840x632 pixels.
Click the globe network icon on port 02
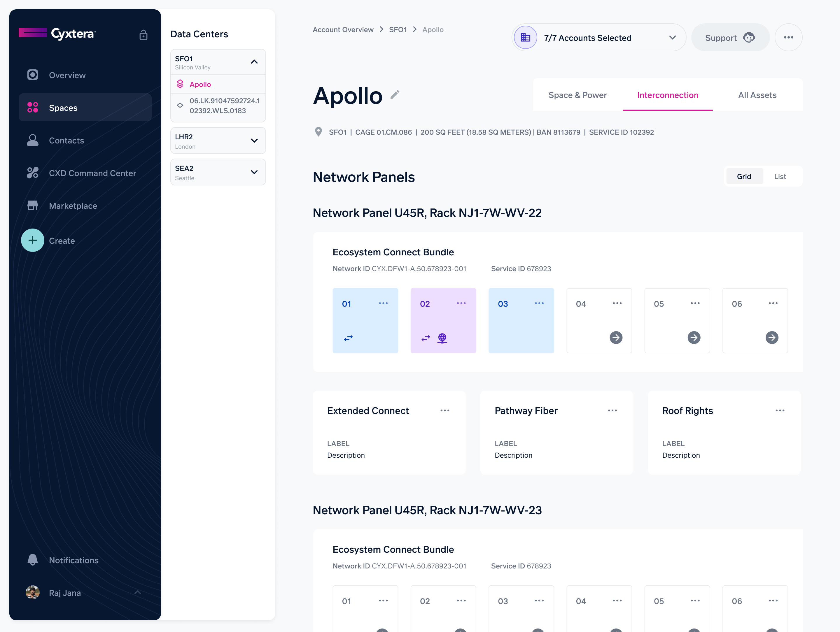(442, 338)
